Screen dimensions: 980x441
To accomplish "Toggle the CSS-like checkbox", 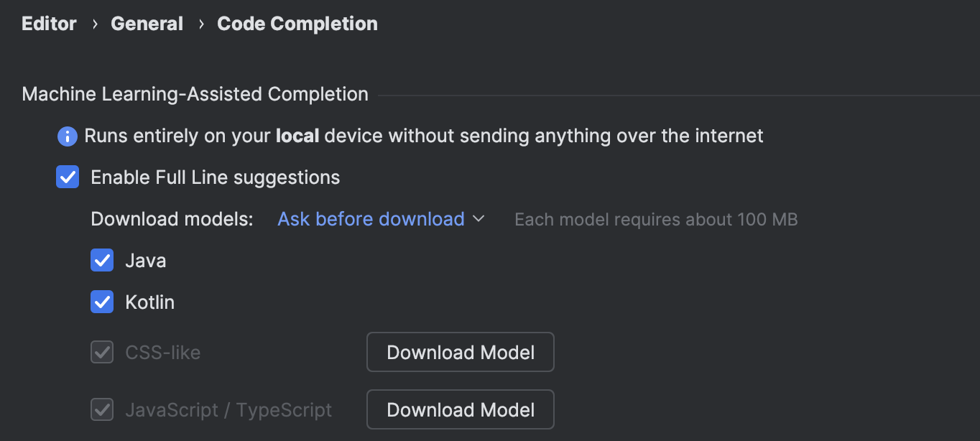I will [102, 352].
